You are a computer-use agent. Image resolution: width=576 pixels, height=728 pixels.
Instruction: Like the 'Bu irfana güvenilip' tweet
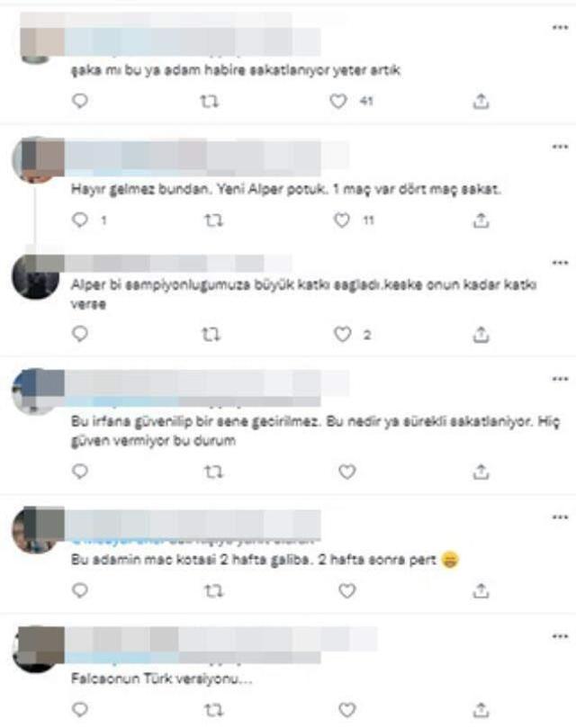pyautogui.click(x=347, y=472)
